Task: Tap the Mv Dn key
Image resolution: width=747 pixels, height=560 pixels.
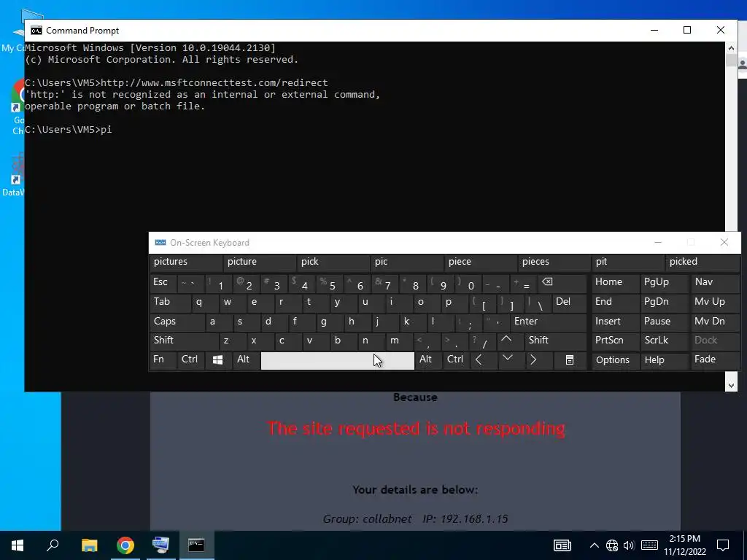Action: (x=715, y=322)
